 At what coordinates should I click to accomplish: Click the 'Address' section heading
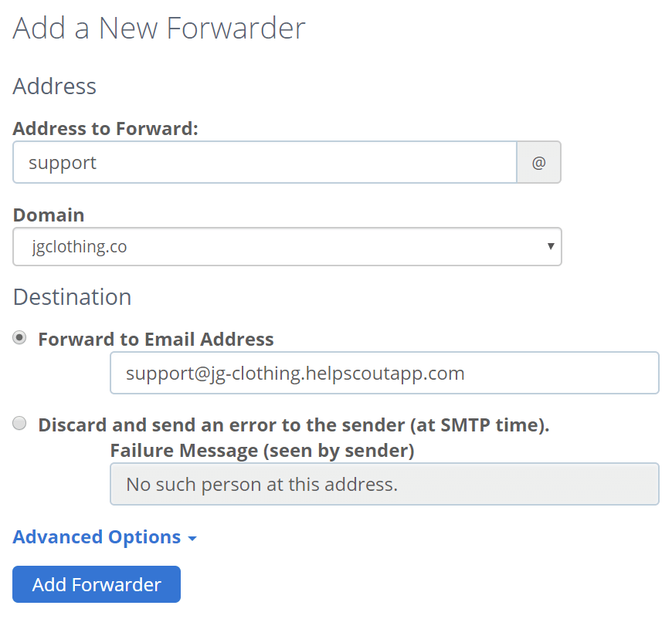[55, 86]
